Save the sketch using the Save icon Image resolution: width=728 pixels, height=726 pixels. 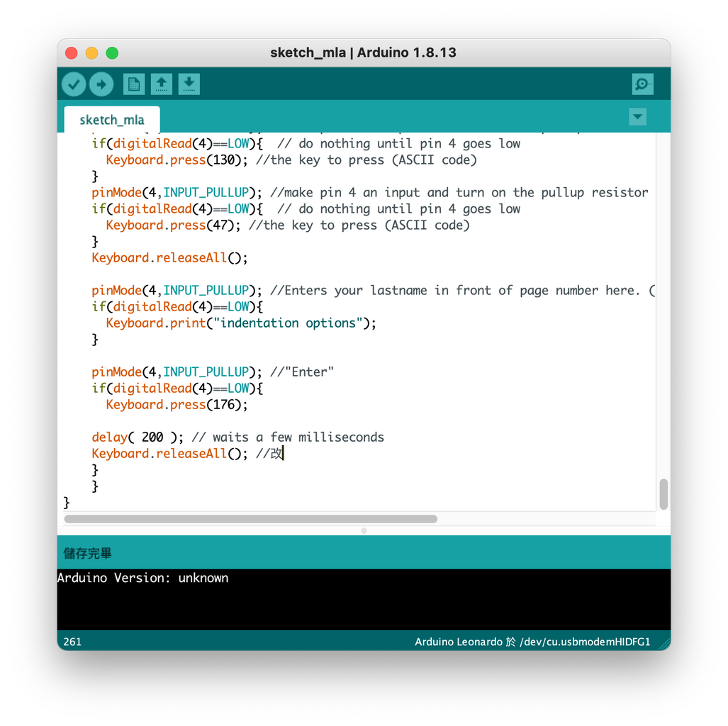(189, 84)
